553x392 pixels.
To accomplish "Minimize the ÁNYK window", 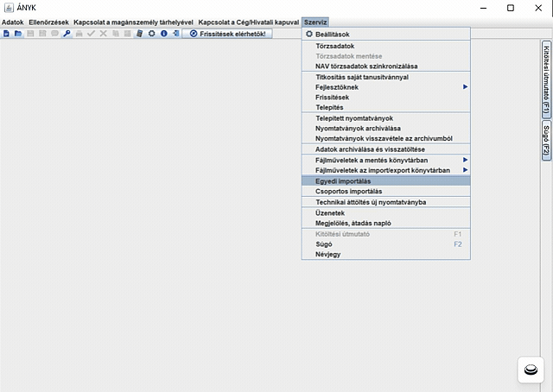I will point(483,8).
